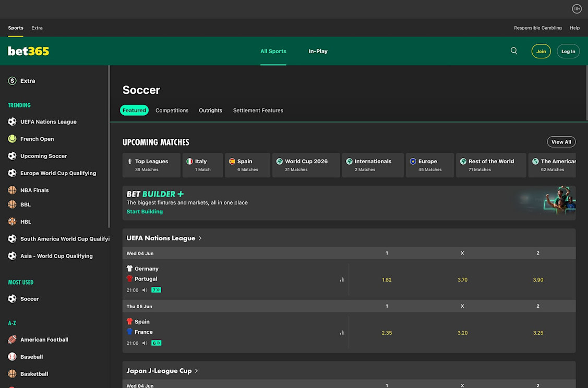The image size is (588, 388).
Task: Select World Cup 2026 31 Matches card
Action: pos(306,165)
